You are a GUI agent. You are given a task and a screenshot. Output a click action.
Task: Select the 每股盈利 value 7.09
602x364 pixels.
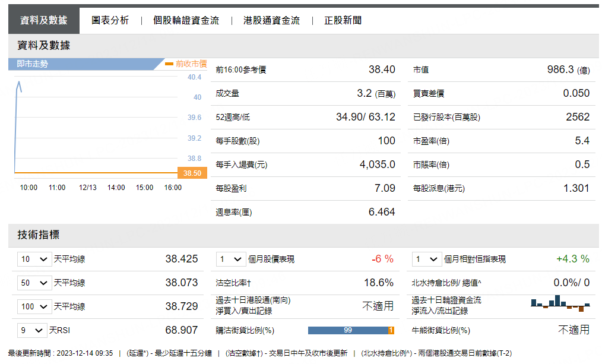click(385, 188)
